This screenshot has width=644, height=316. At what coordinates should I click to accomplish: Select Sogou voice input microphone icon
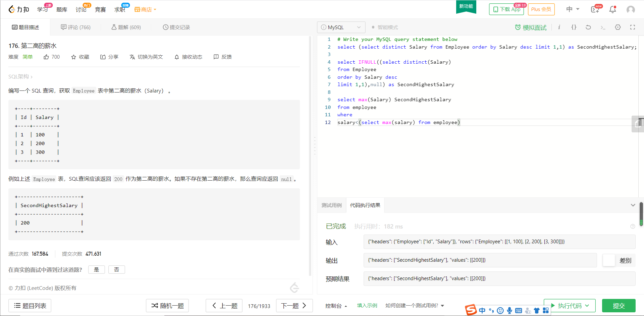[509, 310]
